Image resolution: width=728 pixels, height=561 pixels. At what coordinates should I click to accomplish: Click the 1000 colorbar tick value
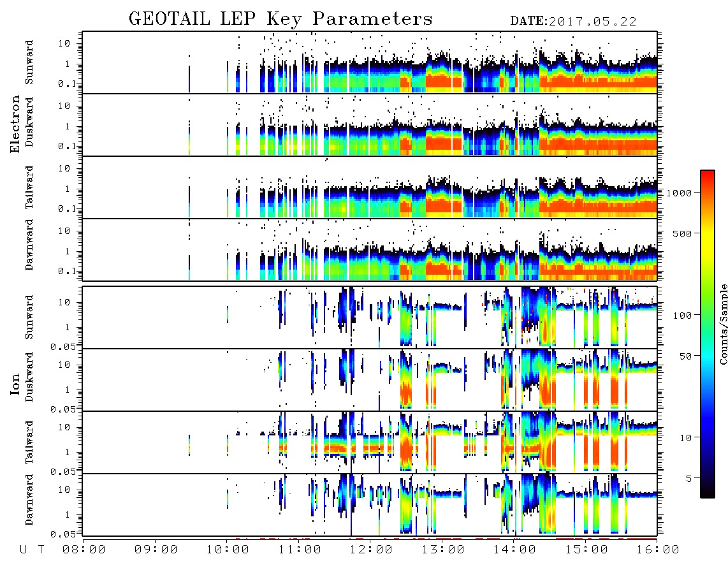[679, 193]
